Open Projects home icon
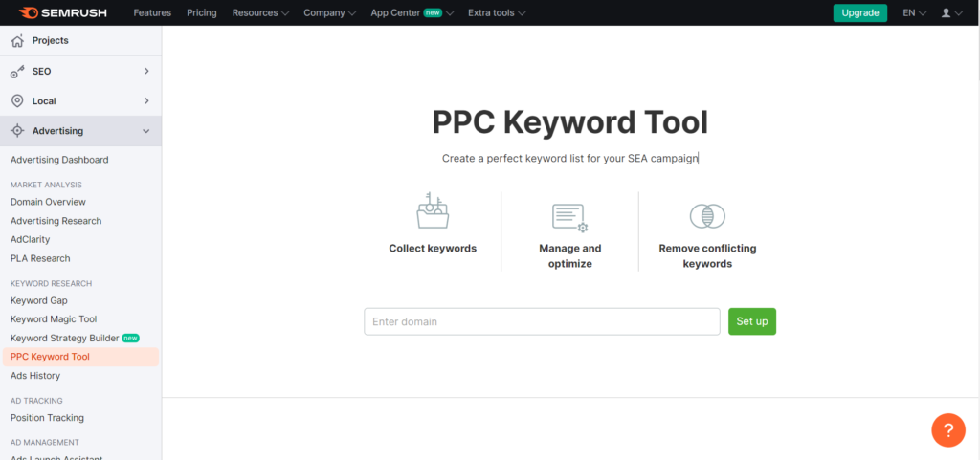Image resolution: width=980 pixels, height=460 pixels. [x=17, y=40]
